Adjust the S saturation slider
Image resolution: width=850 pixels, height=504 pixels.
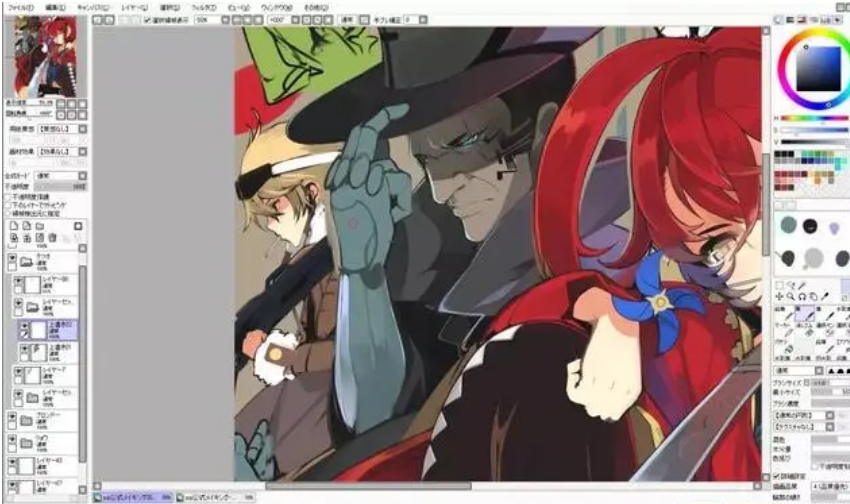tap(815, 130)
